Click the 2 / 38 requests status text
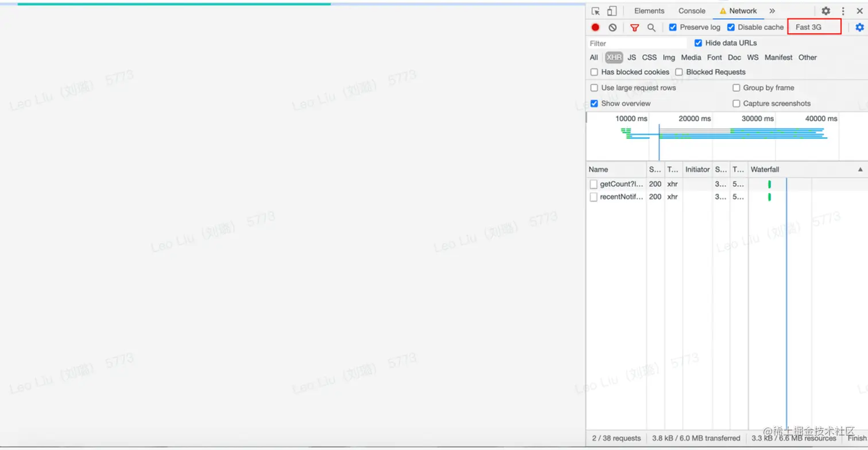This screenshot has width=868, height=450. (x=616, y=438)
